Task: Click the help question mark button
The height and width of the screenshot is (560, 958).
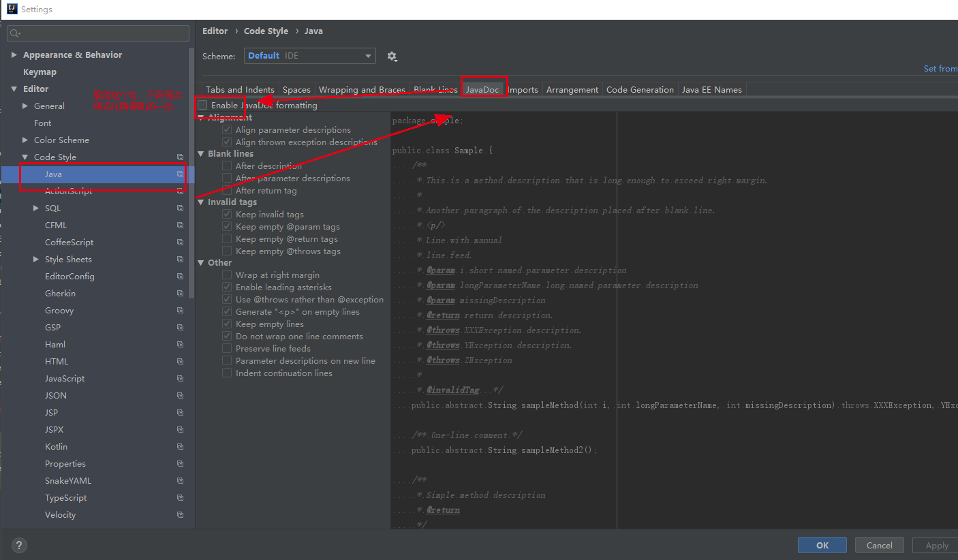Action: tap(19, 545)
